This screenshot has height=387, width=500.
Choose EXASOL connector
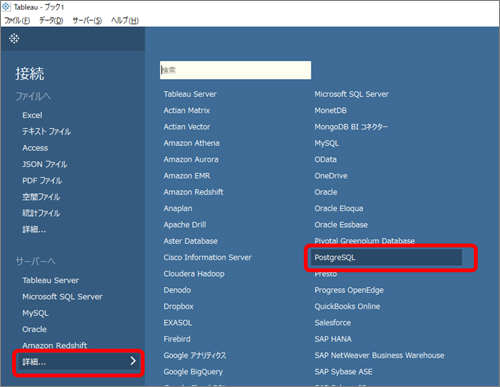click(178, 323)
